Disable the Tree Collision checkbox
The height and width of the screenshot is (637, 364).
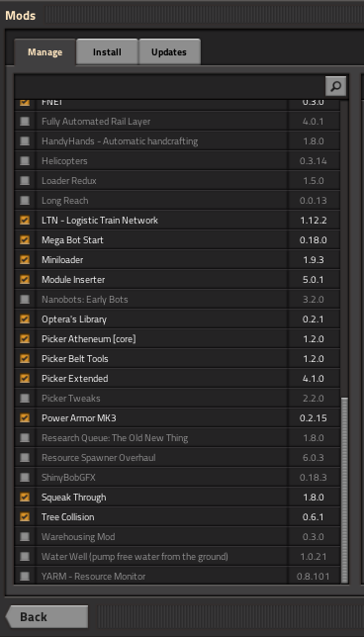25,516
